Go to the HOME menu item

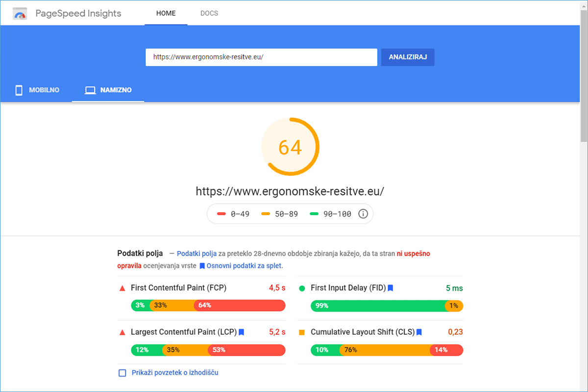click(166, 13)
